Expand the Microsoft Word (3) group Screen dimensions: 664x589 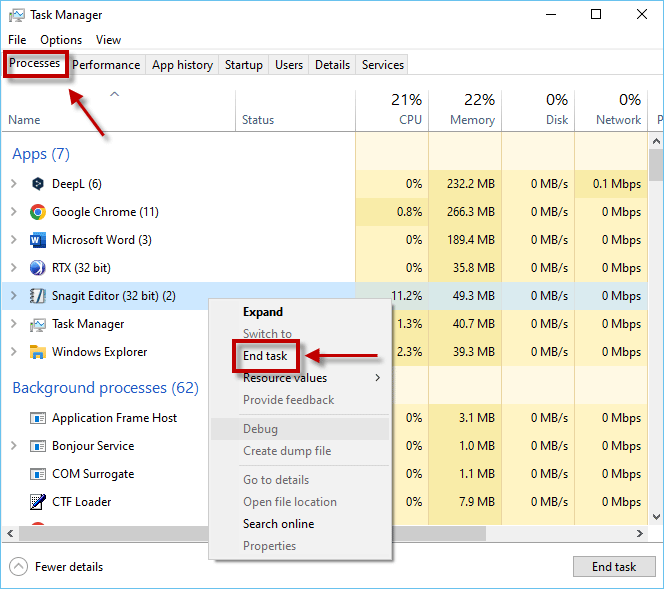(14, 240)
